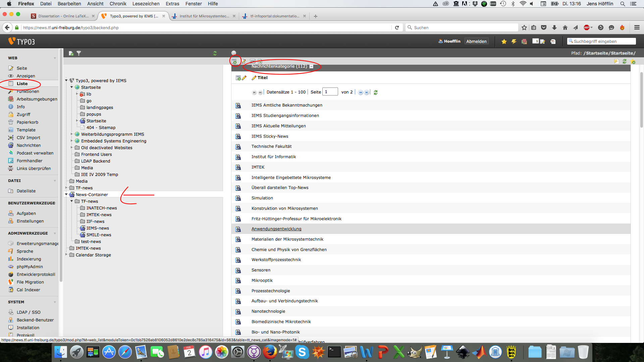Select 404 - Sitemap page in tree
This screenshot has height=362, width=644.
click(101, 128)
